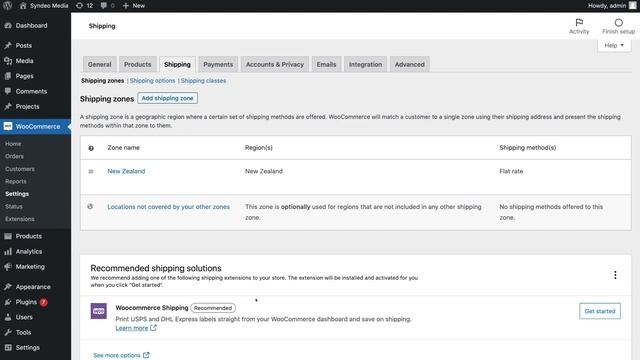Open the Activity flag icon
Screen dimensions: 640x360
[579, 22]
